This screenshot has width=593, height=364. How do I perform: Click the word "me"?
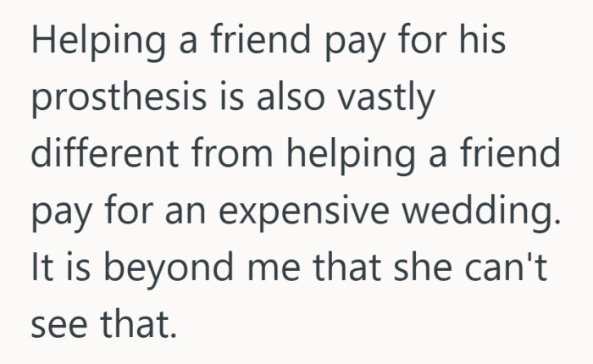(274, 272)
